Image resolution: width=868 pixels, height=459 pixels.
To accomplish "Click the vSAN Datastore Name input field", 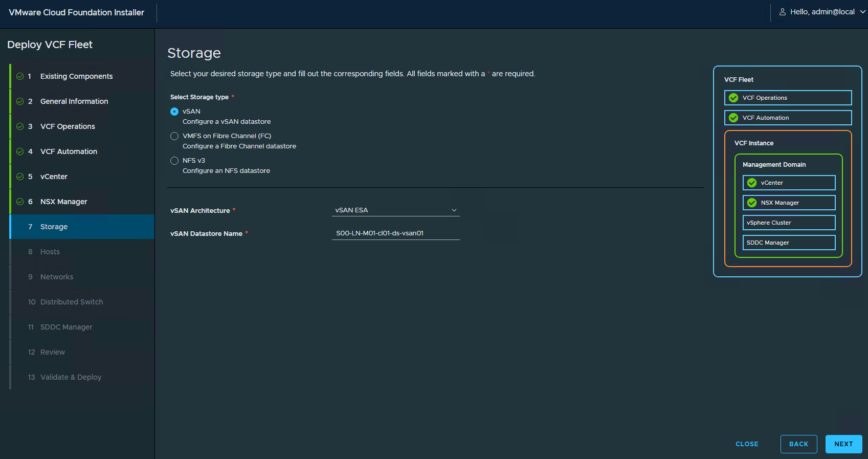I will pyautogui.click(x=396, y=233).
